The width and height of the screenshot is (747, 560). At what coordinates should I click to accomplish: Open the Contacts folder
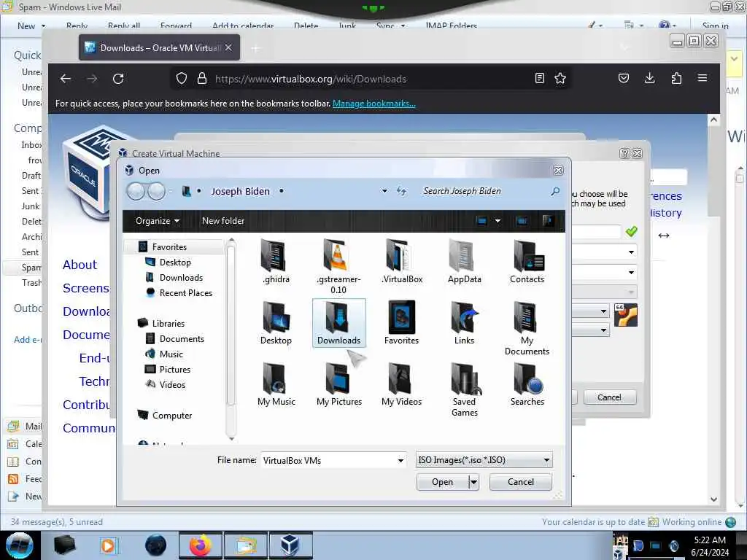(x=527, y=262)
